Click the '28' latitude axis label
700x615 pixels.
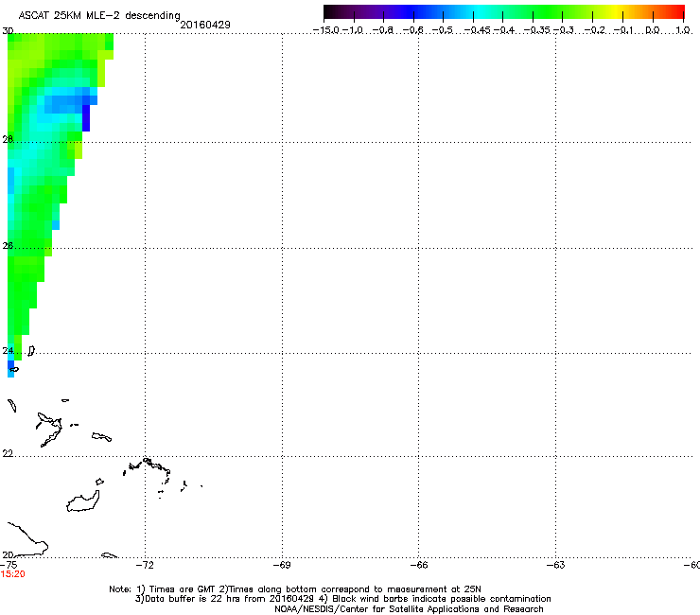pos(8,140)
